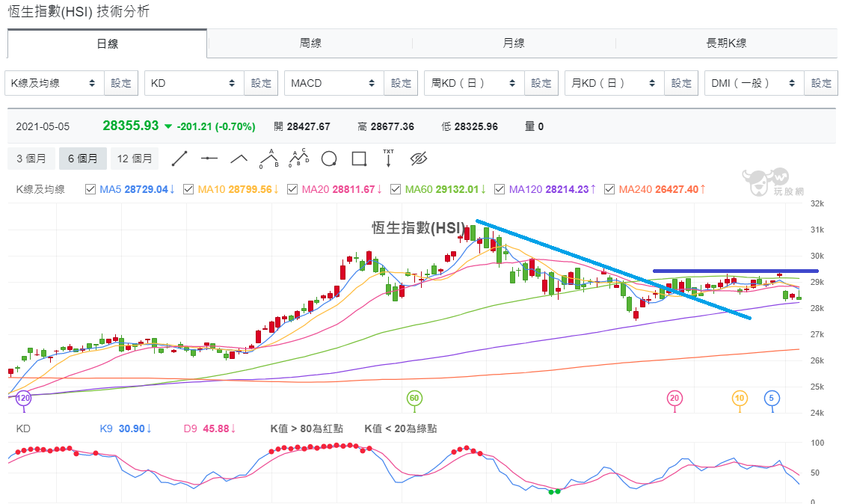
Task: Select the trend line drawing tool
Action: tap(179, 159)
